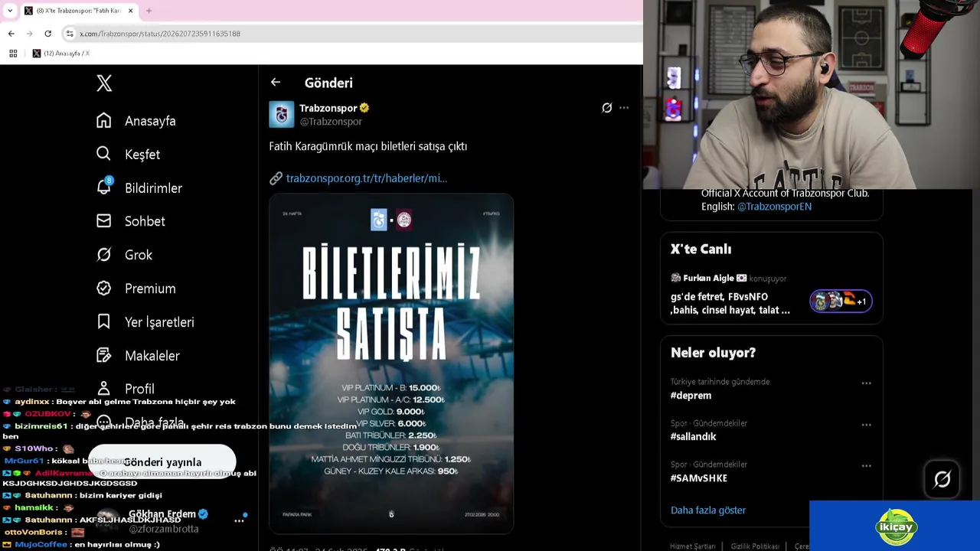Click Trabzonspor profile avatar
Screen dimensions: 980x551
coord(282,114)
